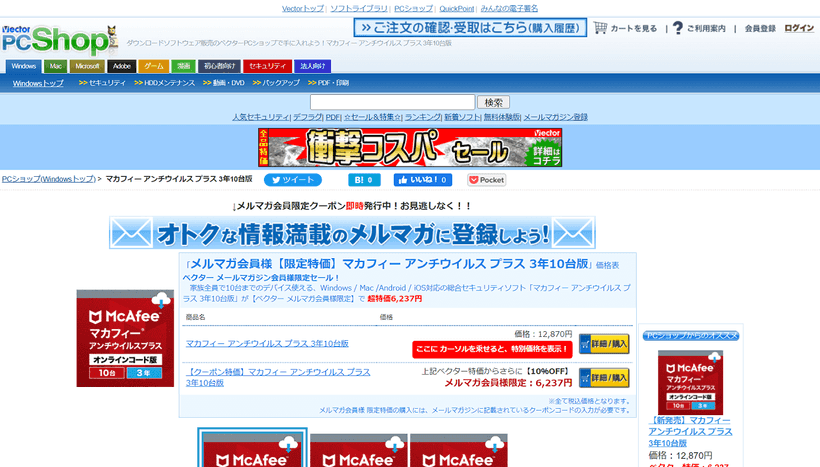This screenshot has height=467, width=820.
Task: Click 詳細/購入 for the 12,870円 item
Action: point(604,344)
